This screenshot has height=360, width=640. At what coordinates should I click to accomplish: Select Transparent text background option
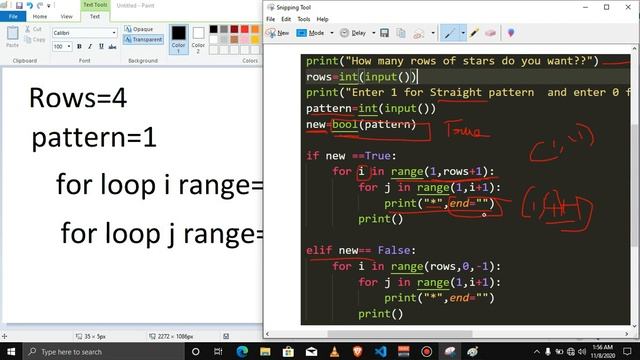tap(143, 40)
